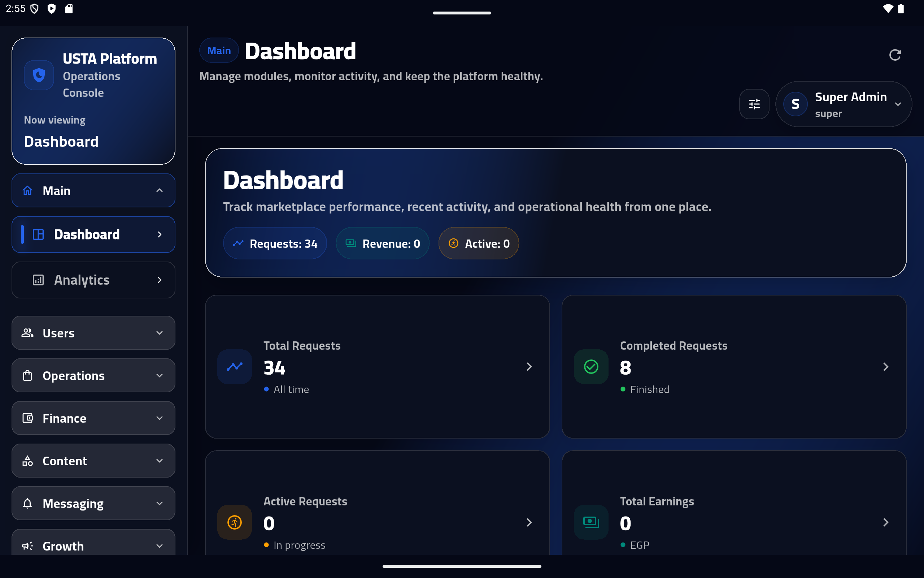
Task: Open the Super Admin account dropdown arrow
Action: pyautogui.click(x=898, y=104)
